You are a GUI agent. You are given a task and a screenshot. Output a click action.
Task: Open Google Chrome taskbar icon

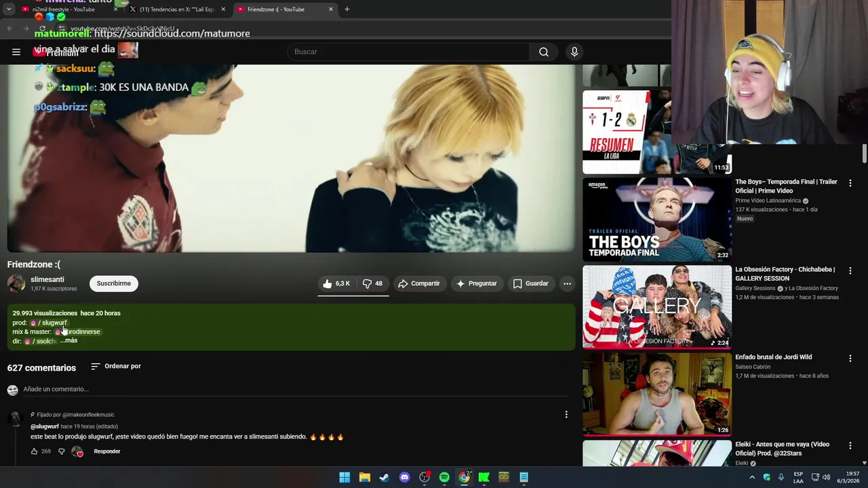click(464, 477)
